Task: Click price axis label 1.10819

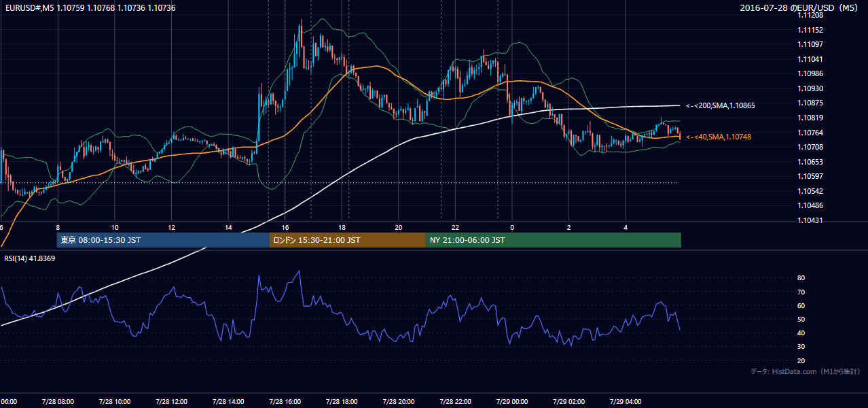Action: (x=810, y=118)
